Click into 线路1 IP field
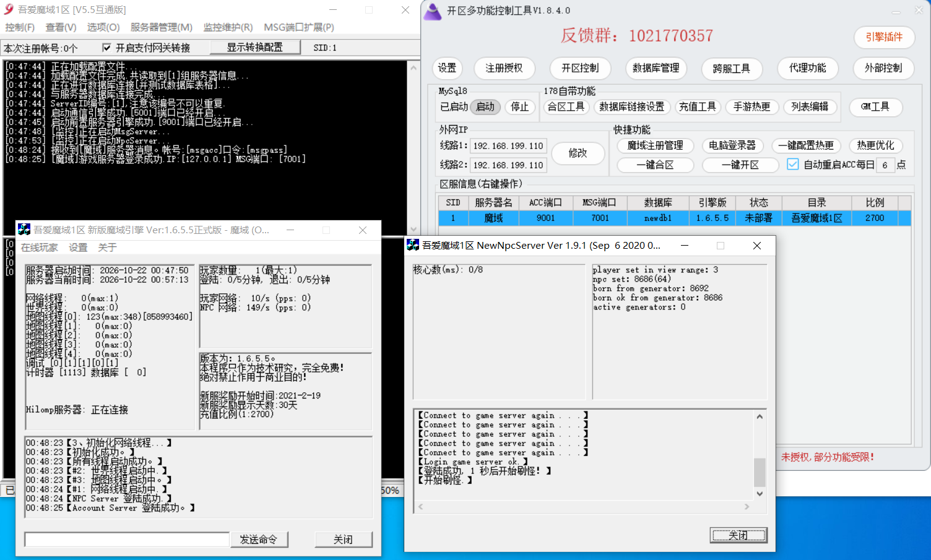This screenshot has height=560, width=931. pyautogui.click(x=508, y=146)
